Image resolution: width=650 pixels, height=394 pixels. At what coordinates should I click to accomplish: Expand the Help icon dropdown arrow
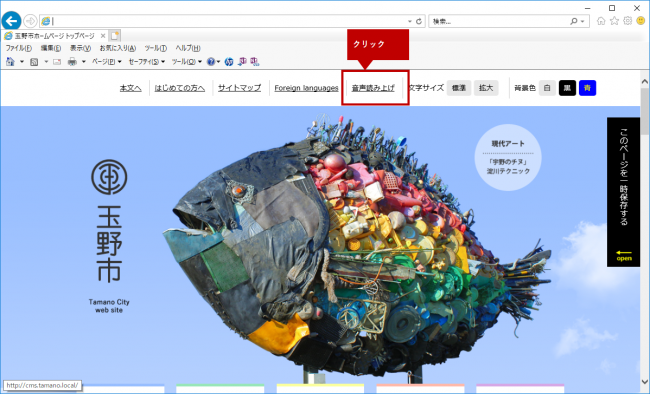tap(218, 62)
